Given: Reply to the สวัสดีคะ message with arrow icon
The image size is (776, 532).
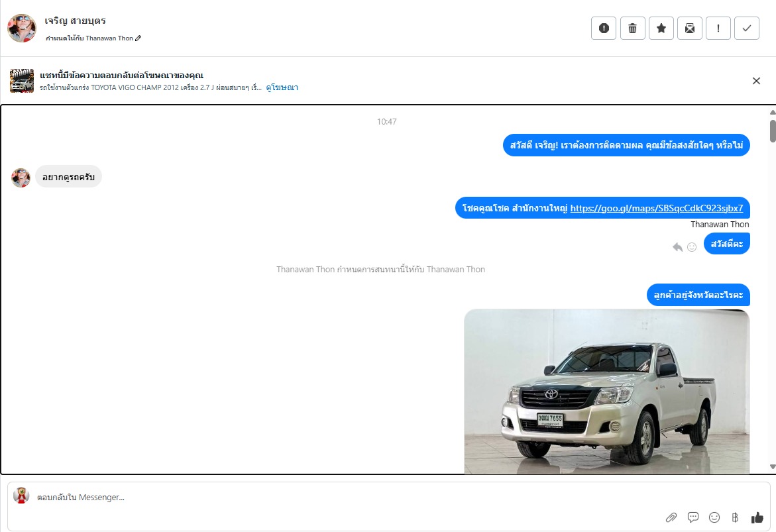Looking at the screenshot, I should tap(677, 247).
